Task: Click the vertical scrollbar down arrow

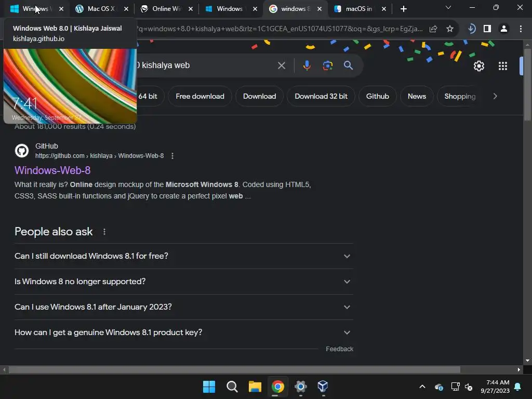Action: (527, 361)
